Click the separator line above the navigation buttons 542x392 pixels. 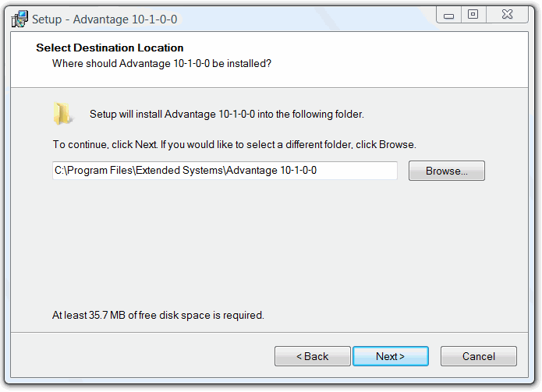(270, 331)
